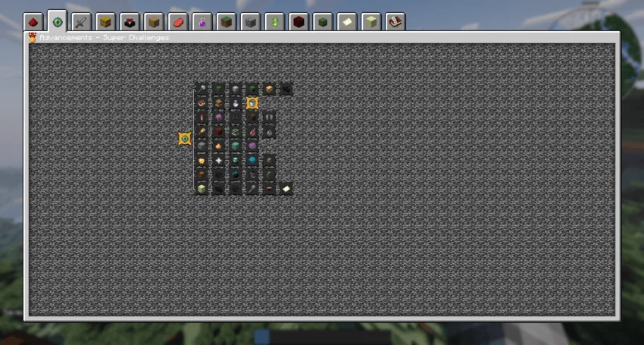Select the green emerald tab
Image resolution: width=644 pixels, height=345 pixels.
pos(275,22)
